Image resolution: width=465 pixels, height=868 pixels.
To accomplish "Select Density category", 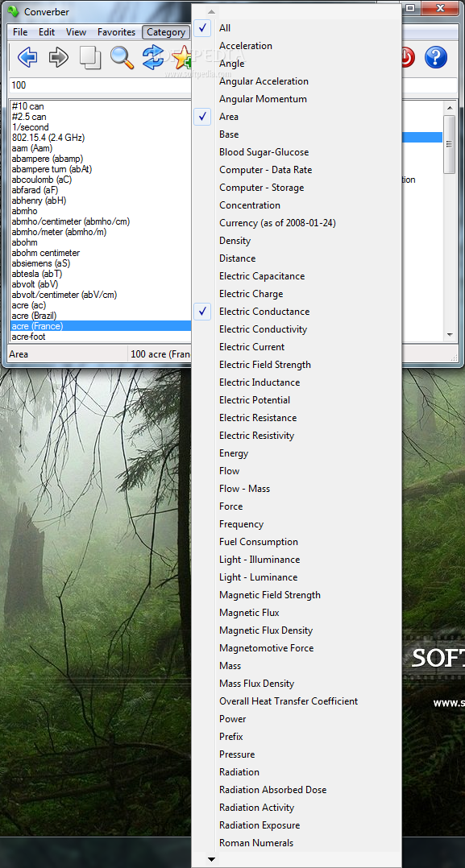I will click(x=297, y=241).
